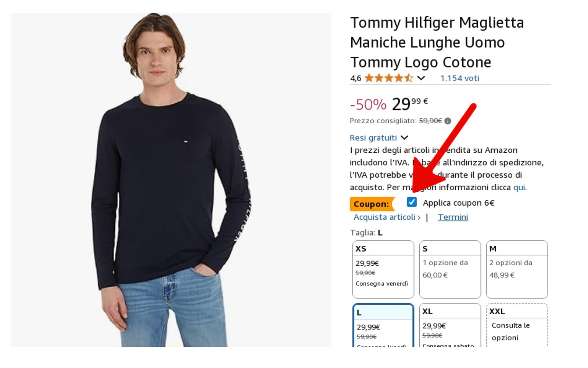The image size is (588, 368).
Task: Pick size XL option
Action: pos(450,326)
